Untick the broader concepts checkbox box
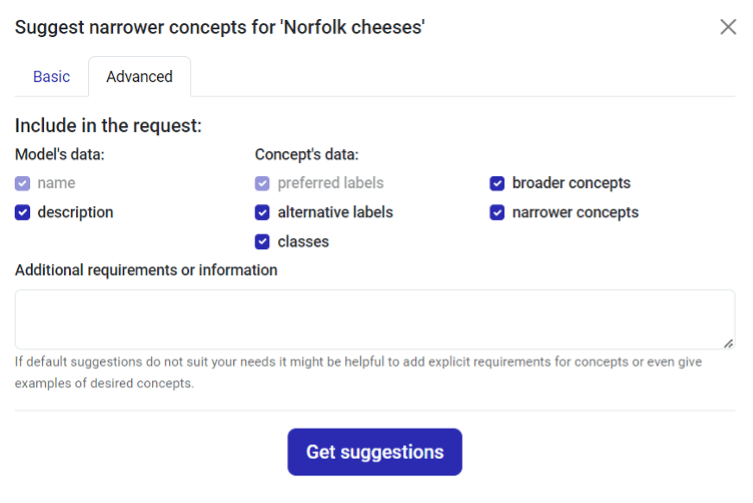Screen dimensions: 753x503 [497, 183]
